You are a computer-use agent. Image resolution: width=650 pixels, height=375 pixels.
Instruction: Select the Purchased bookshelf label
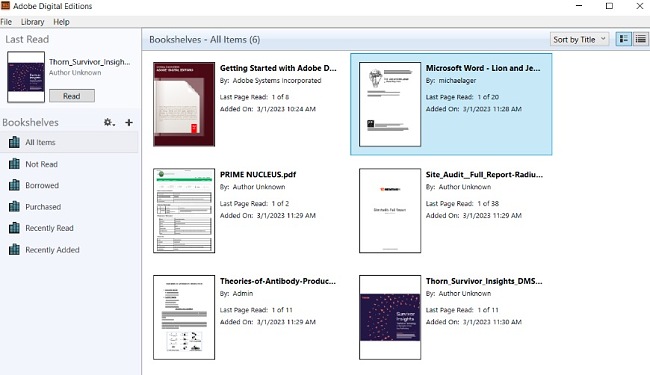click(x=43, y=207)
